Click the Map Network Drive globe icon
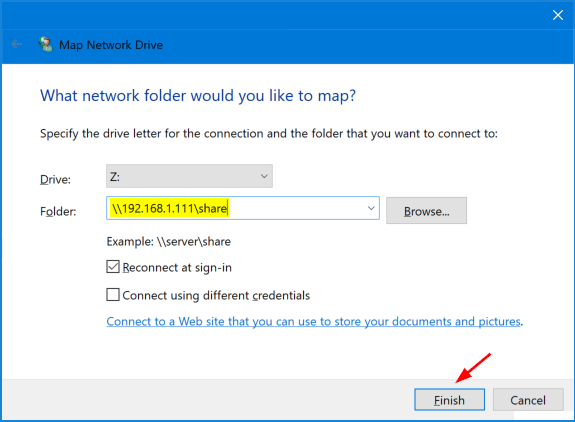Viewport: 575px width, 422px height. point(46,44)
